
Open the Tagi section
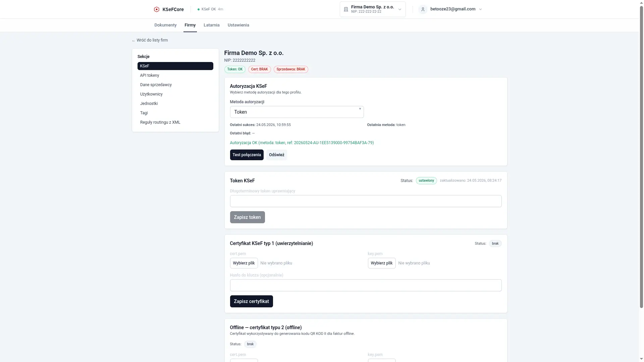(175, 113)
